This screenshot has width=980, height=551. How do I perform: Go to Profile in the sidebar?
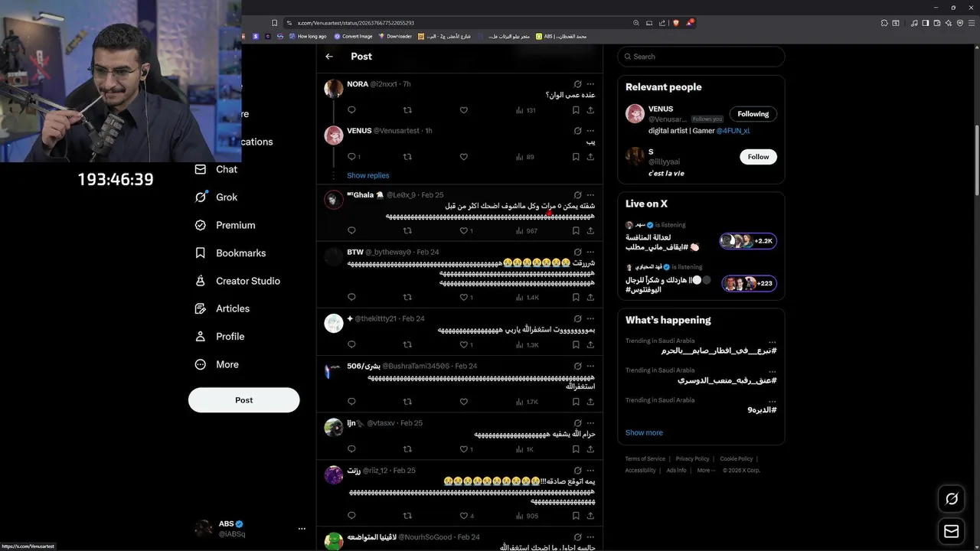tap(220, 337)
